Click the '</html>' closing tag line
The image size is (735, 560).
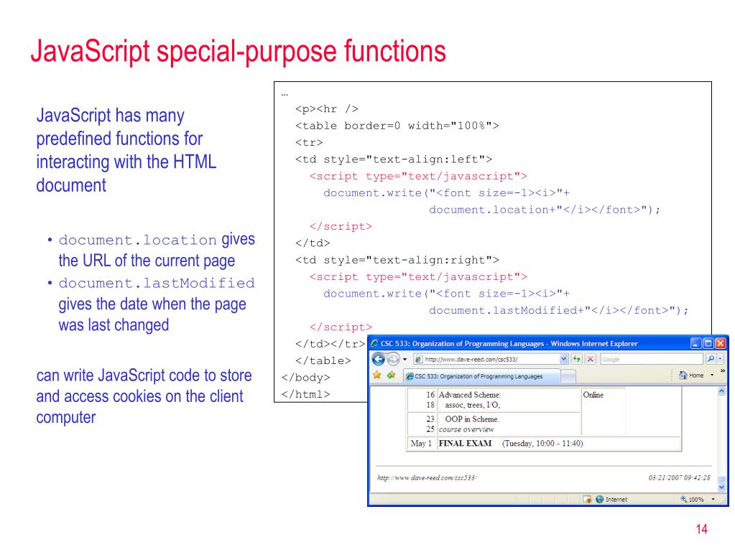click(305, 393)
